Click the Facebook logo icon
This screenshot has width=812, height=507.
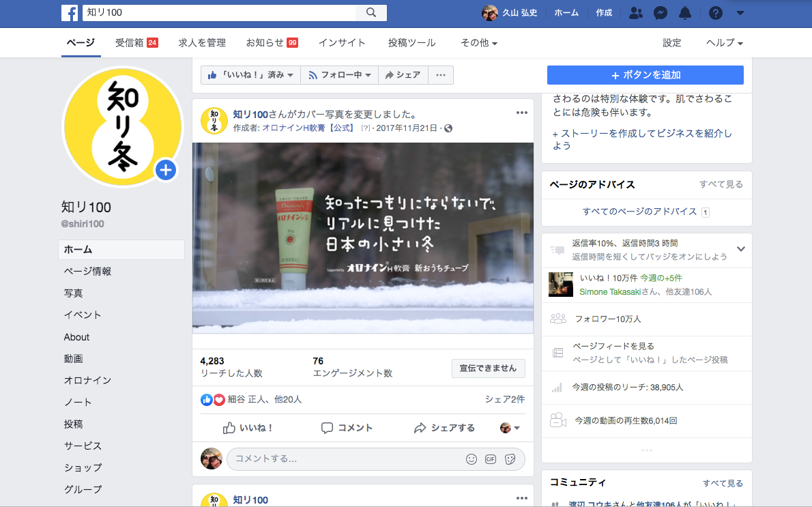(70, 13)
